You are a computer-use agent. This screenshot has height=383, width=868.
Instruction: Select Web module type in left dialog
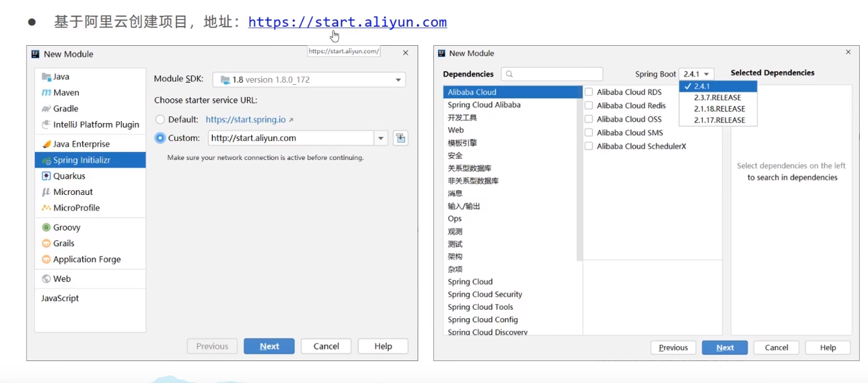click(90, 278)
